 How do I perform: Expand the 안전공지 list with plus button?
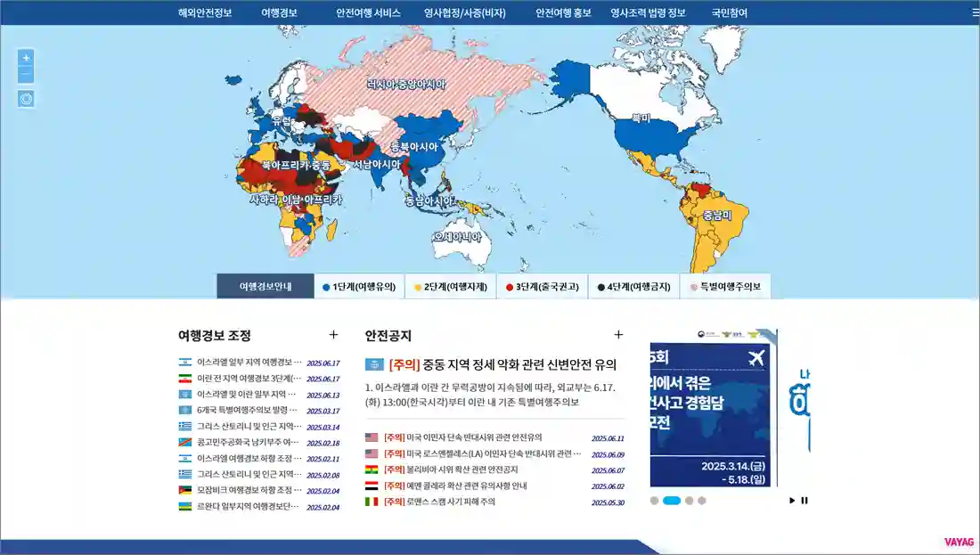619,334
